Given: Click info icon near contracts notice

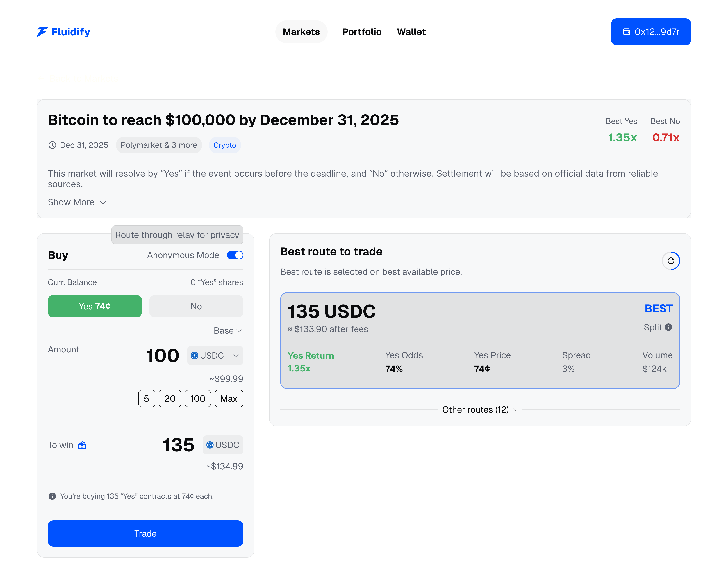Looking at the screenshot, I should [x=52, y=496].
